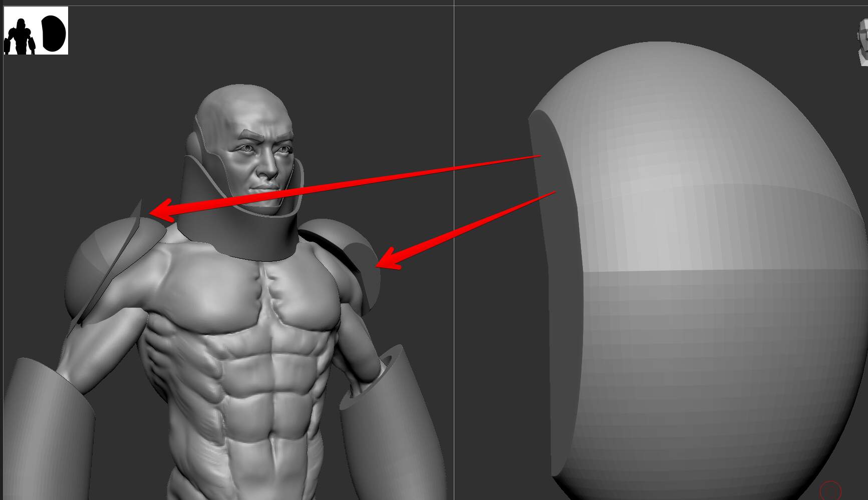Select the large egg-shaped shoulder pad mesh
The height and width of the screenshot is (500, 868).
click(698, 272)
